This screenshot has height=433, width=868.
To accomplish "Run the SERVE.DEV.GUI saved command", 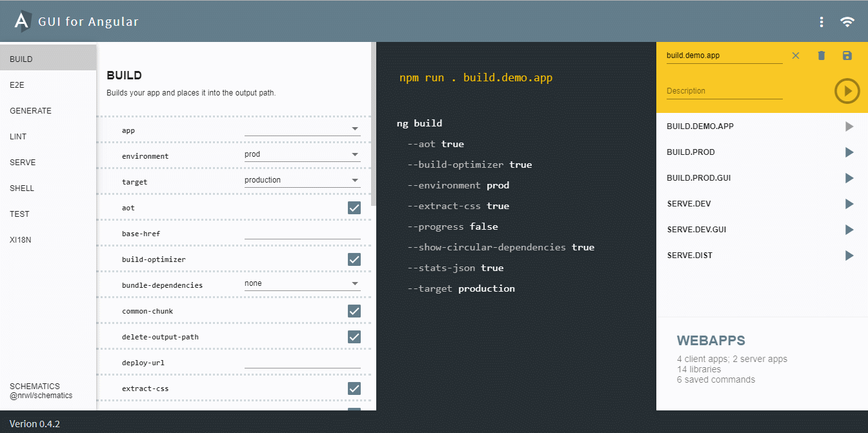I will coord(849,230).
